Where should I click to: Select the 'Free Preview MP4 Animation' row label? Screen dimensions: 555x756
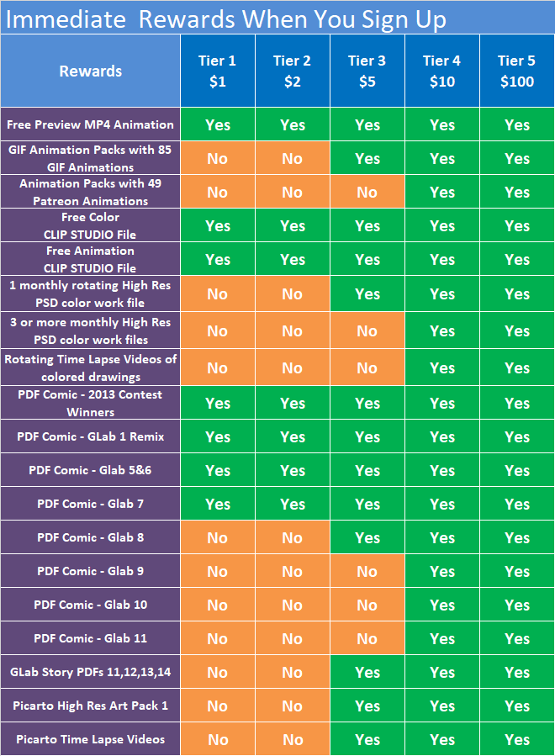click(90, 124)
